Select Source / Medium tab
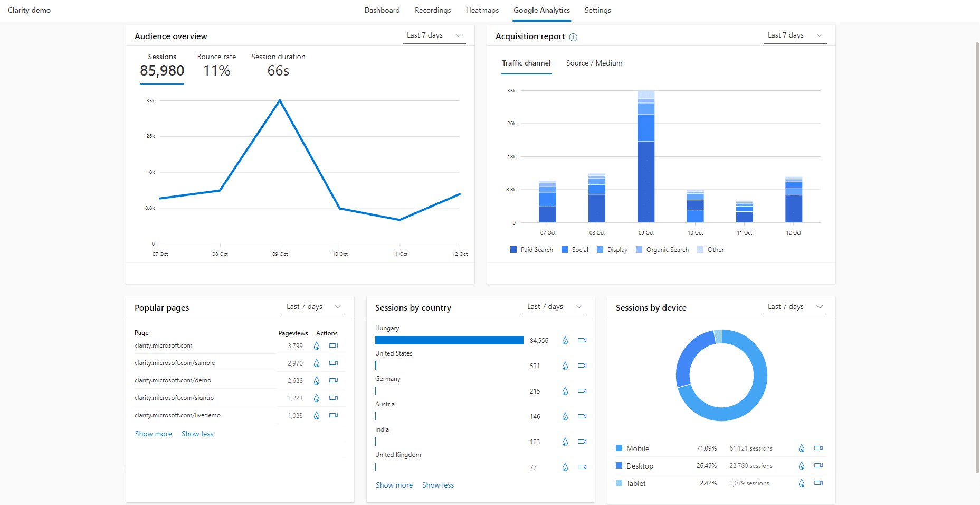This screenshot has width=980, height=505. coord(594,63)
